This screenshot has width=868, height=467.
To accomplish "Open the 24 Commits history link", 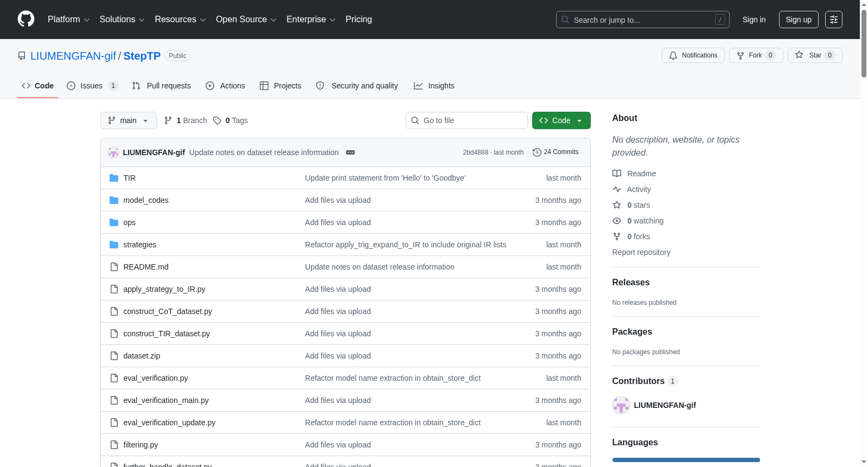I will (556, 152).
